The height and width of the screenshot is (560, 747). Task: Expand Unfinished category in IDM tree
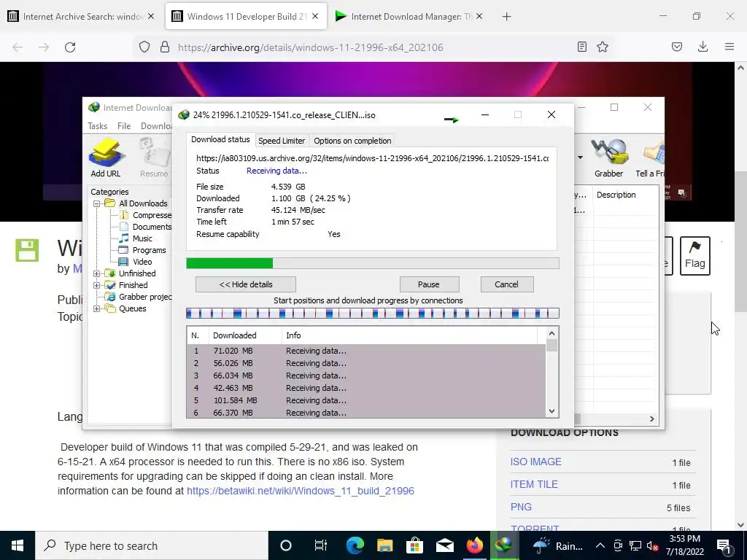[97, 274]
